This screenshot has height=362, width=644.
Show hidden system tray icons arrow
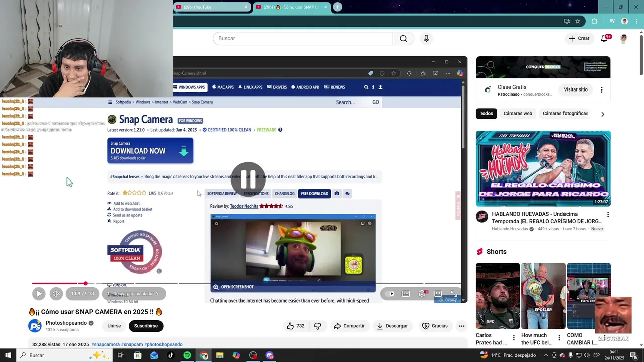547,355
